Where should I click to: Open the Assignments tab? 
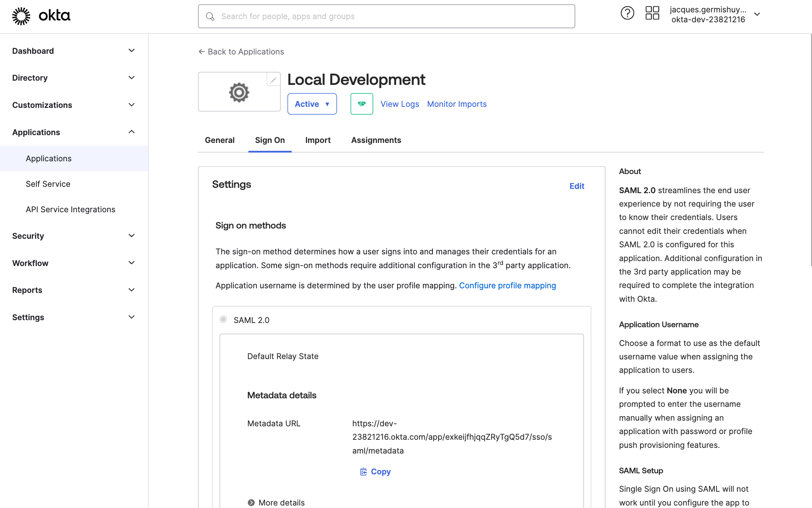pos(376,140)
